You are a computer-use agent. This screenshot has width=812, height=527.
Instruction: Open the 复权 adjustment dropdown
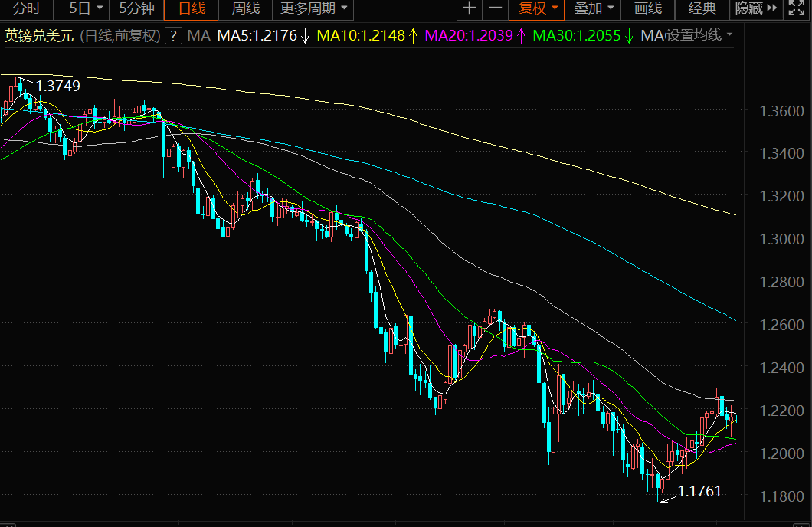(x=539, y=9)
